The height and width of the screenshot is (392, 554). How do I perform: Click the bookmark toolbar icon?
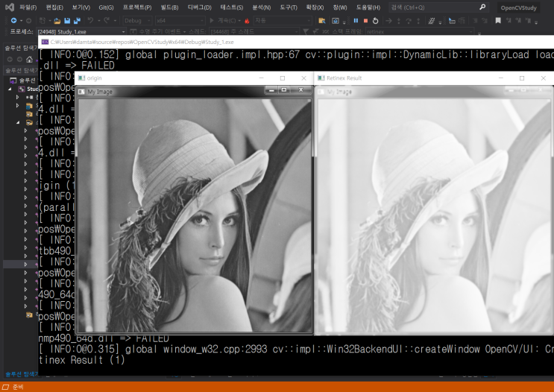[x=498, y=20]
